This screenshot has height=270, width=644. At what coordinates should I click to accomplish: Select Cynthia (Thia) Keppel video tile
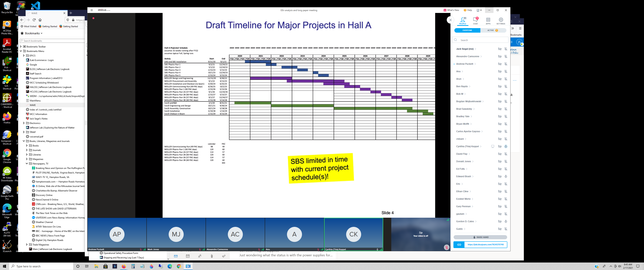point(353,234)
